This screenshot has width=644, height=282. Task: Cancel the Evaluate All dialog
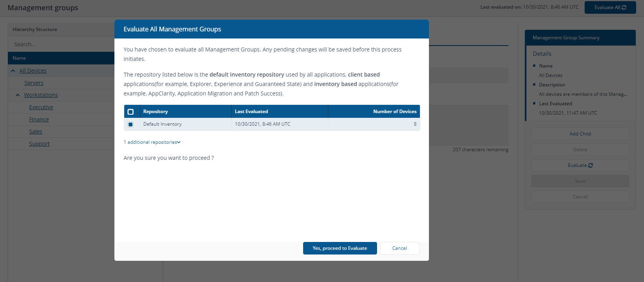pos(399,248)
